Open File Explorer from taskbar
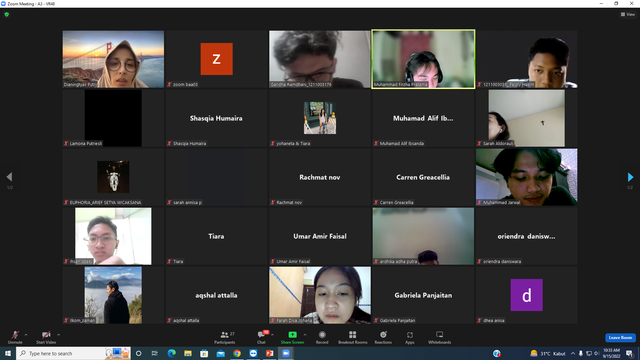Viewport: 640px width, 360px height. pyautogui.click(x=188, y=353)
